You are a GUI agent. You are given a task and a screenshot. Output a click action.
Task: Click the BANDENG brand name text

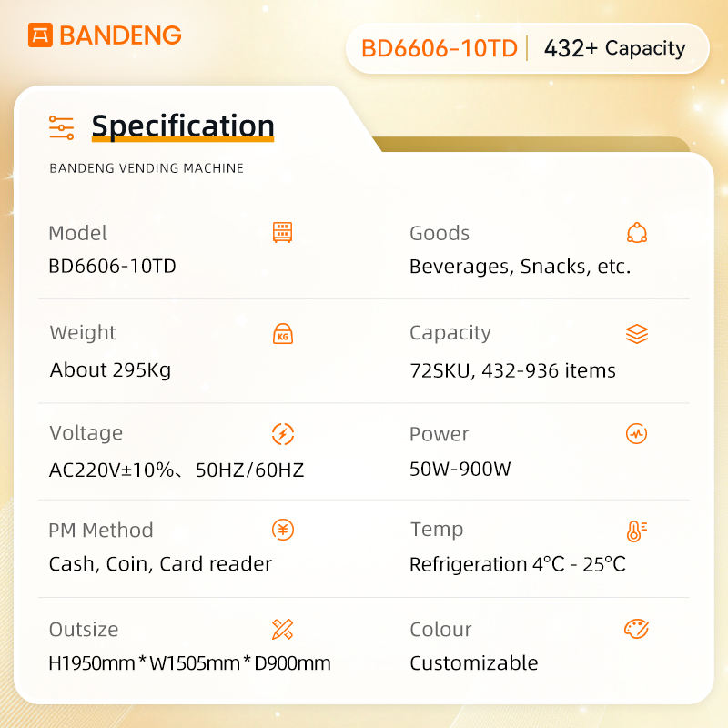point(120,35)
